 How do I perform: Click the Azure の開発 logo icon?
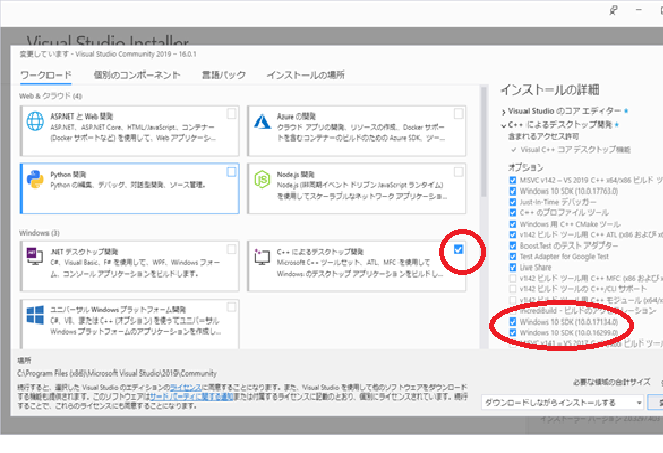pyautogui.click(x=262, y=121)
